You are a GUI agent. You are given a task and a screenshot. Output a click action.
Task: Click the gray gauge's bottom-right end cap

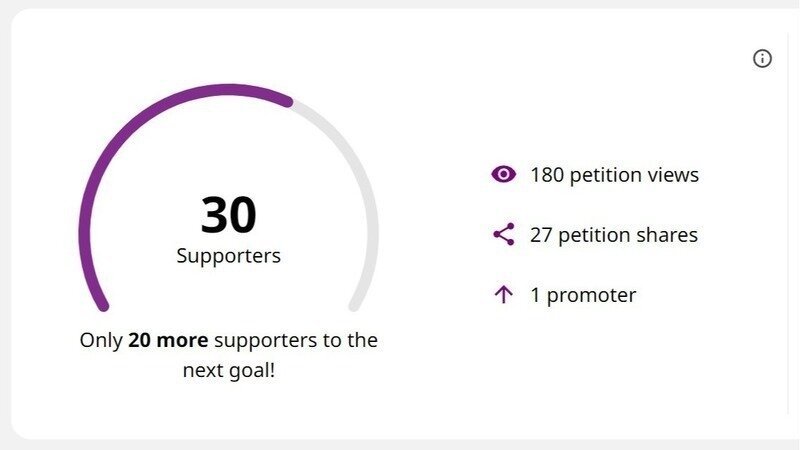(x=355, y=304)
